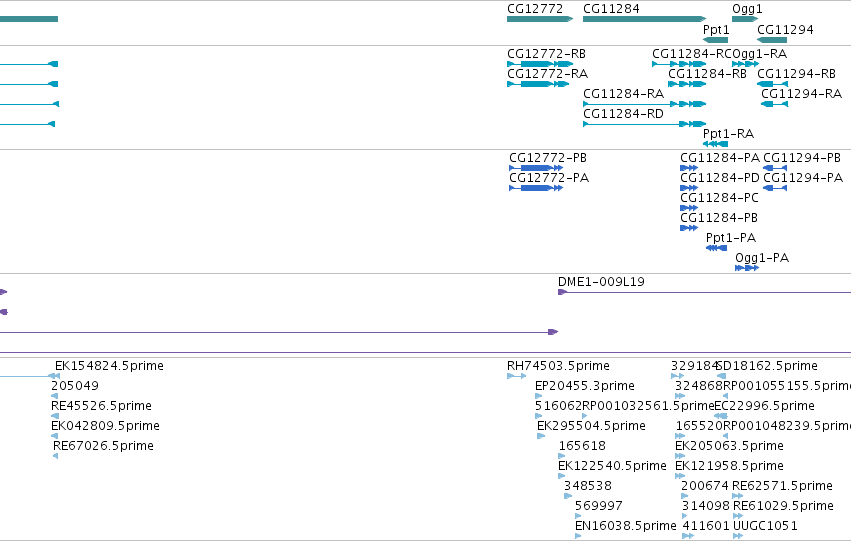Viewport: 851px width, 541px height.
Task: Select the CG12772 gene bar
Action: (x=539, y=19)
